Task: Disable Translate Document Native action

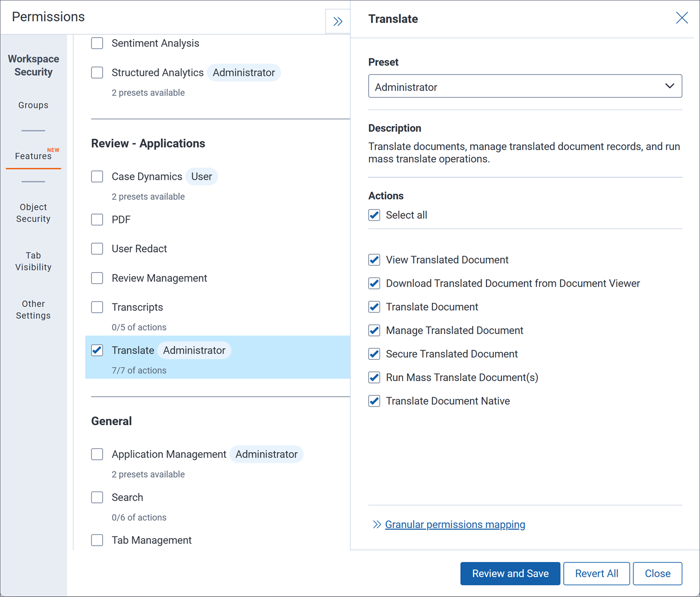Action: (x=374, y=401)
